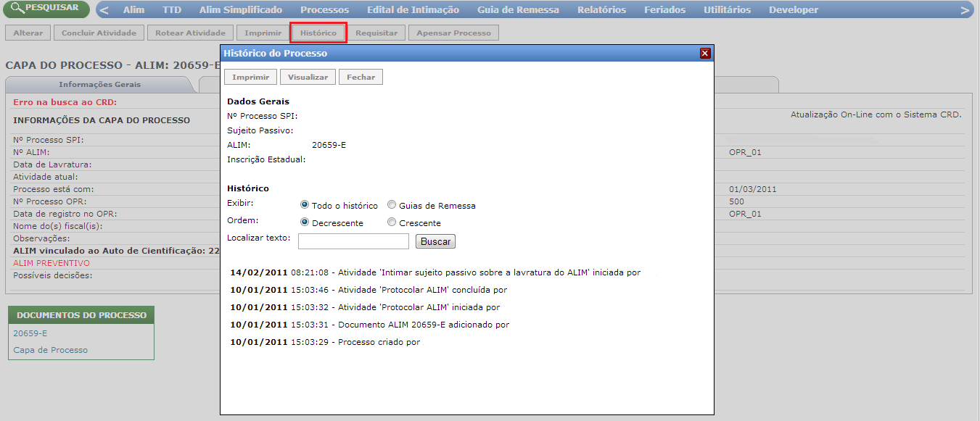Image resolution: width=980 pixels, height=421 pixels.
Task: Open the Relatórios menu
Action: (601, 10)
